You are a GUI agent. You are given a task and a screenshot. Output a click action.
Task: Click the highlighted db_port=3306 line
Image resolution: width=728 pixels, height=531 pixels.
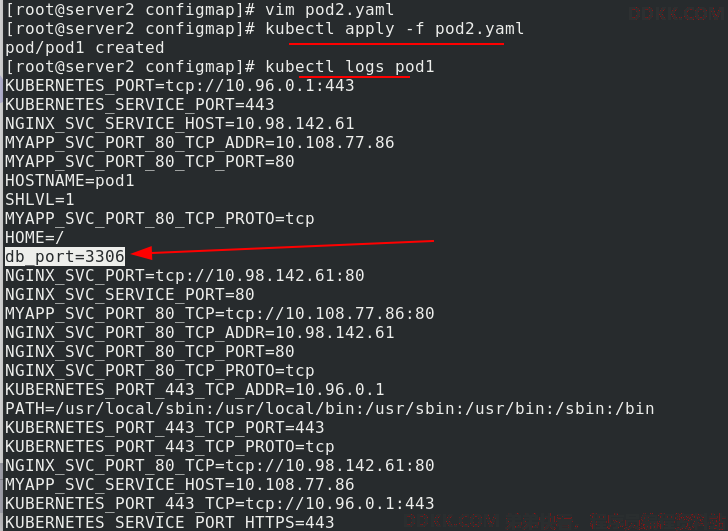65,257
